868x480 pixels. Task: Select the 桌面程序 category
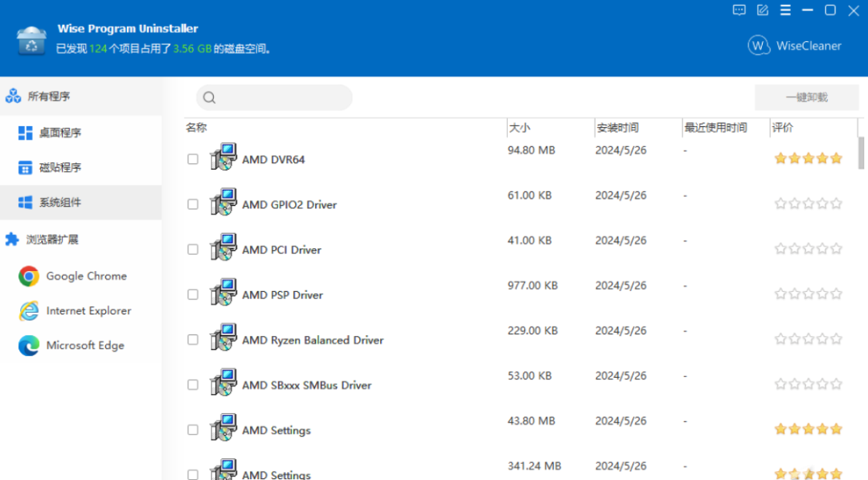pyautogui.click(x=81, y=133)
